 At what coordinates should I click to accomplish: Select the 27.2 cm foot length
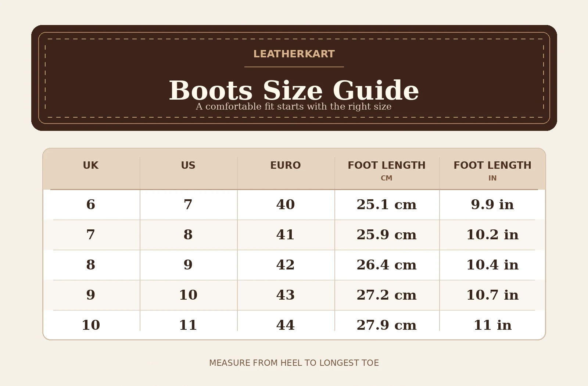(x=387, y=295)
